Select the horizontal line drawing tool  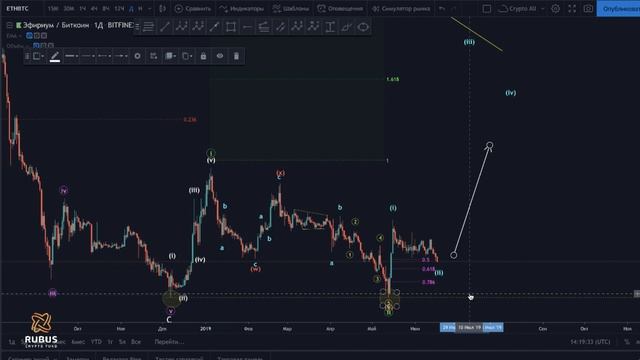point(247,27)
